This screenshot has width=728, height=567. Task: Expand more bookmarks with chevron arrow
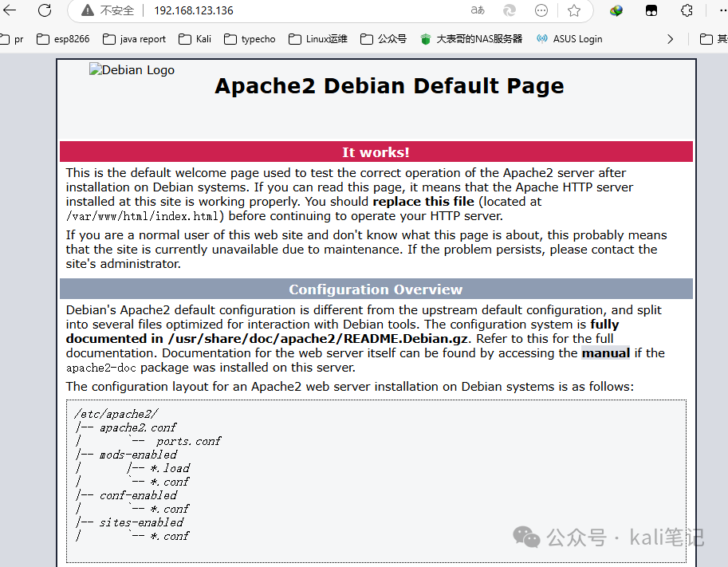coord(670,39)
